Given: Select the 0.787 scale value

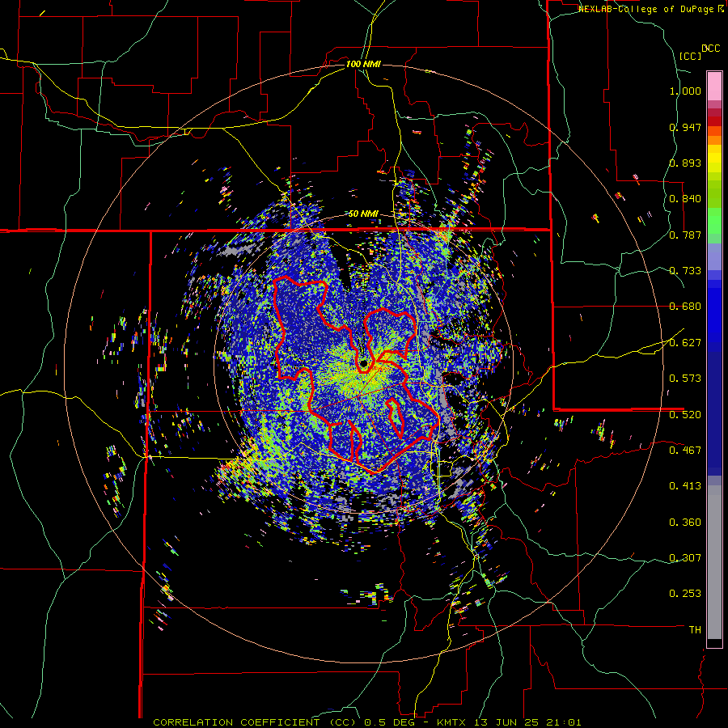Looking at the screenshot, I should (685, 235).
